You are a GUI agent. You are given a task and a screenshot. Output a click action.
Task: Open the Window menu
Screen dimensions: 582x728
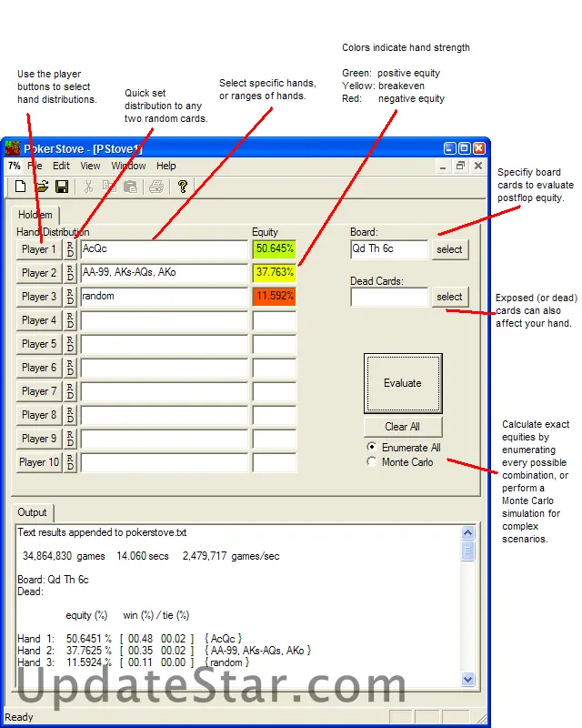coord(128,166)
